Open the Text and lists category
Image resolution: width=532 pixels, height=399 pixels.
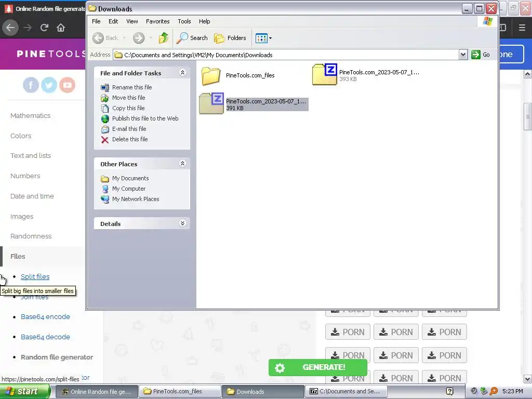[31, 156]
